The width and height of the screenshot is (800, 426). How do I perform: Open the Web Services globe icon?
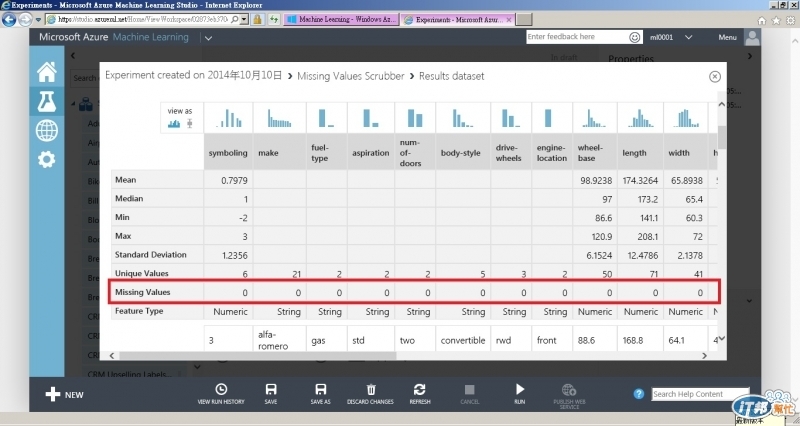click(x=46, y=131)
